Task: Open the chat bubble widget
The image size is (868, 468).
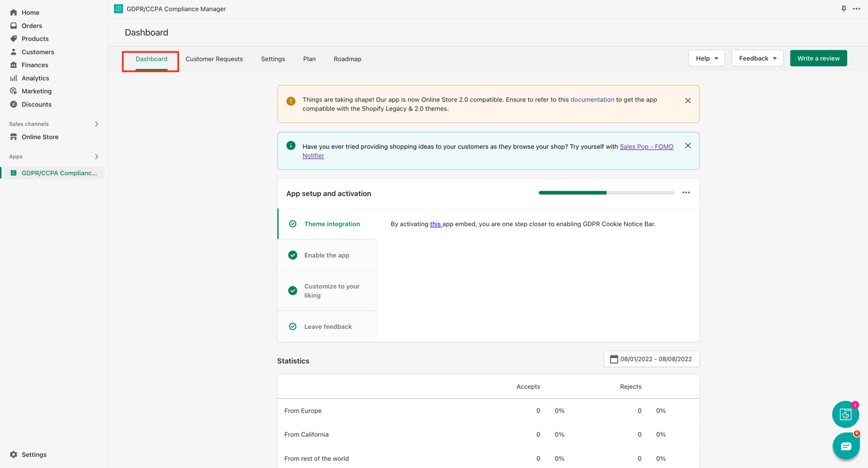Action: pyautogui.click(x=846, y=446)
